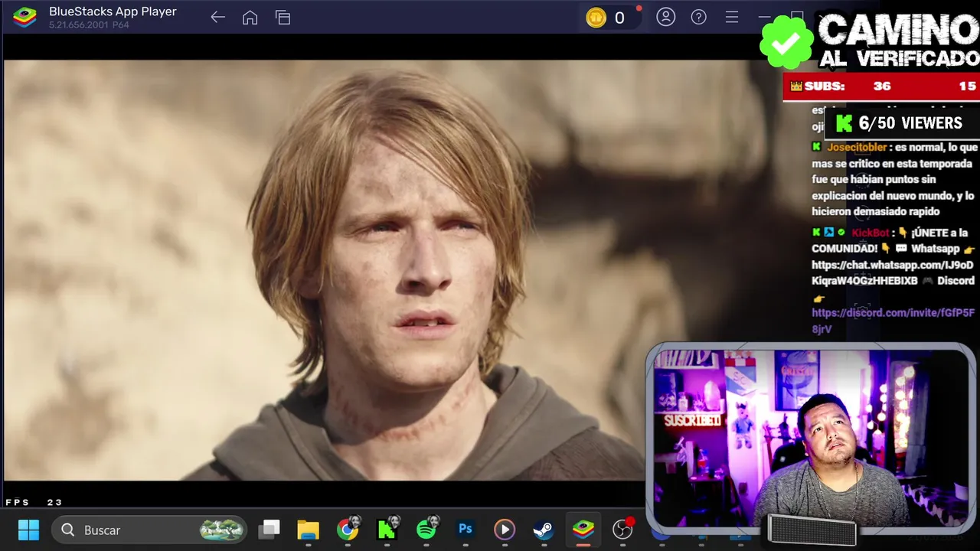Screen dimensions: 980x551
Task: Go to BlueStacks home screen
Action: click(x=250, y=17)
